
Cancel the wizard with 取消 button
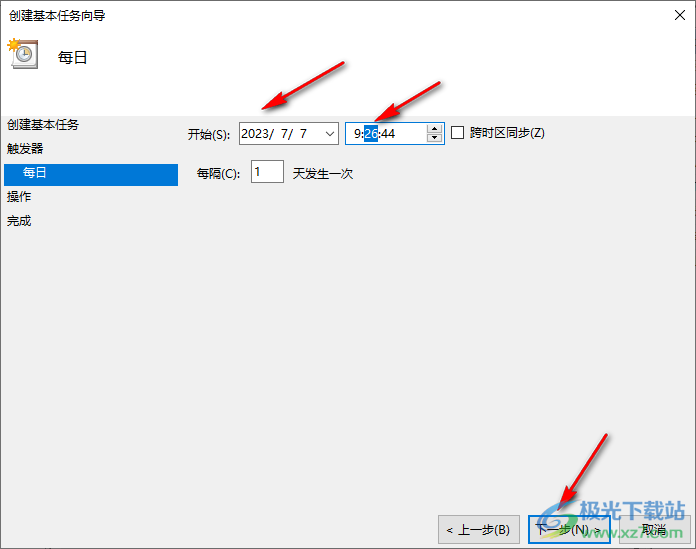point(655,529)
